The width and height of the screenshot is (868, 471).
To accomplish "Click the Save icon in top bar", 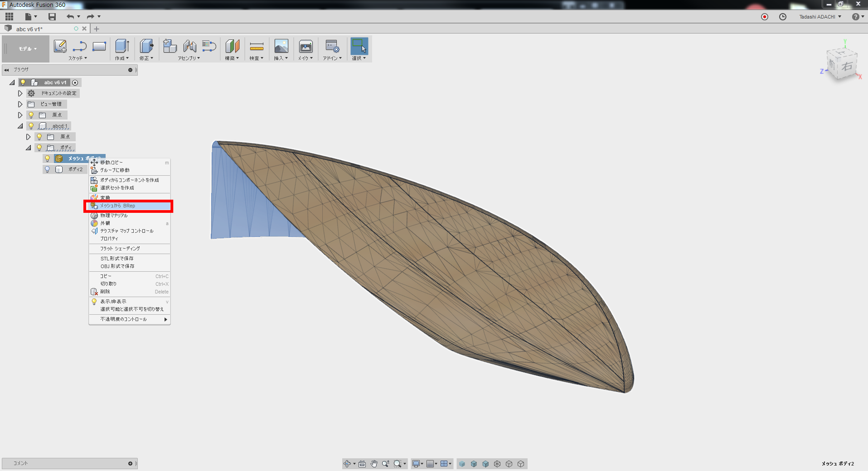I will [52, 17].
